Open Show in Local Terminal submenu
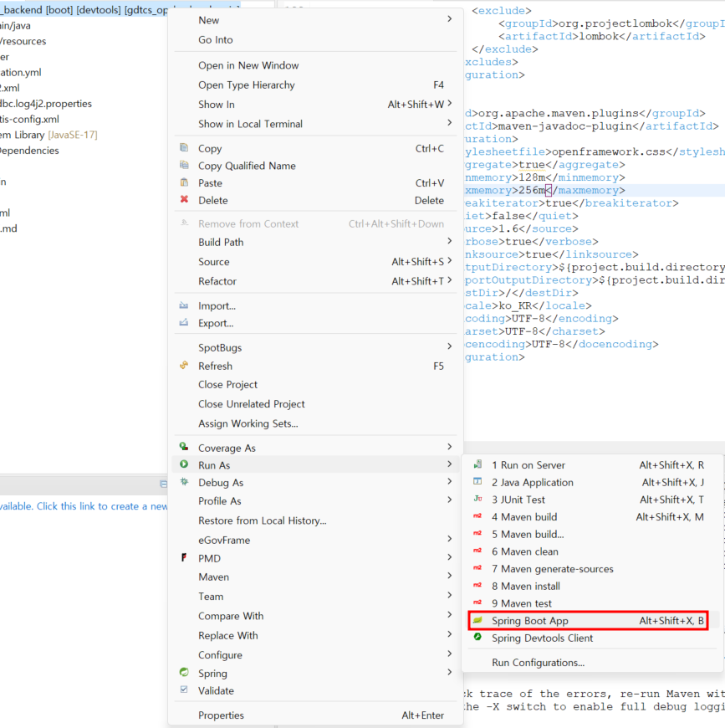This screenshot has height=728, width=725. point(315,124)
